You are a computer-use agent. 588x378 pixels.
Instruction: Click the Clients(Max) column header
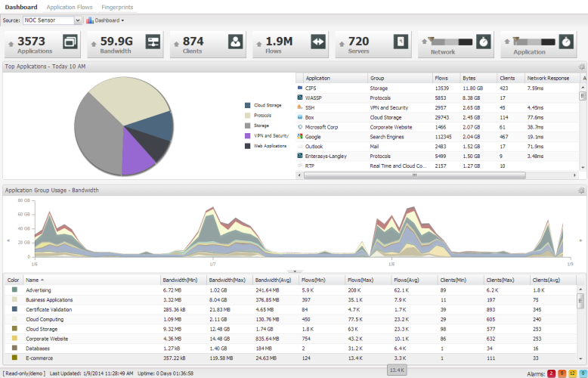[x=506, y=280]
